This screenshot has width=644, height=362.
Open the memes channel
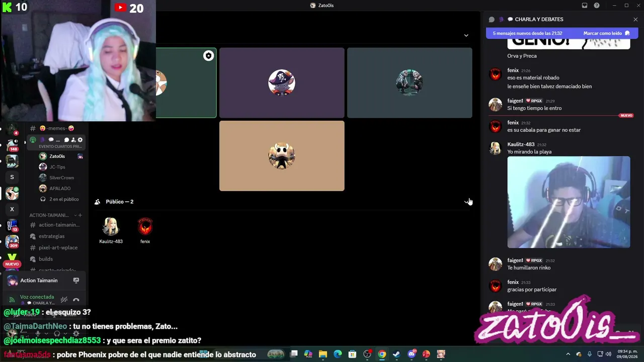tap(56, 128)
